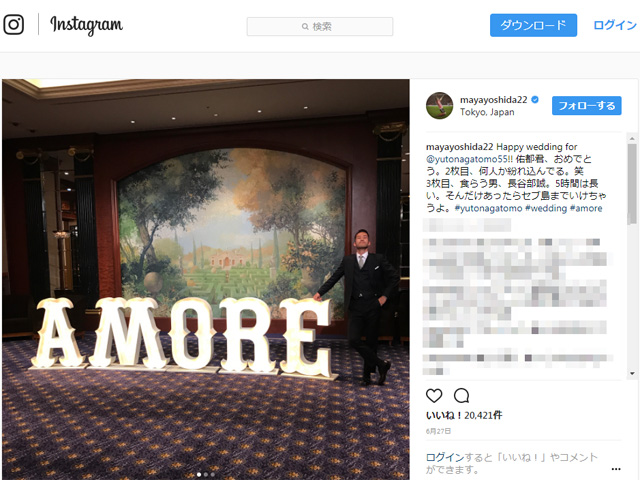Click the comment scrollbar down arrow

click(632, 373)
